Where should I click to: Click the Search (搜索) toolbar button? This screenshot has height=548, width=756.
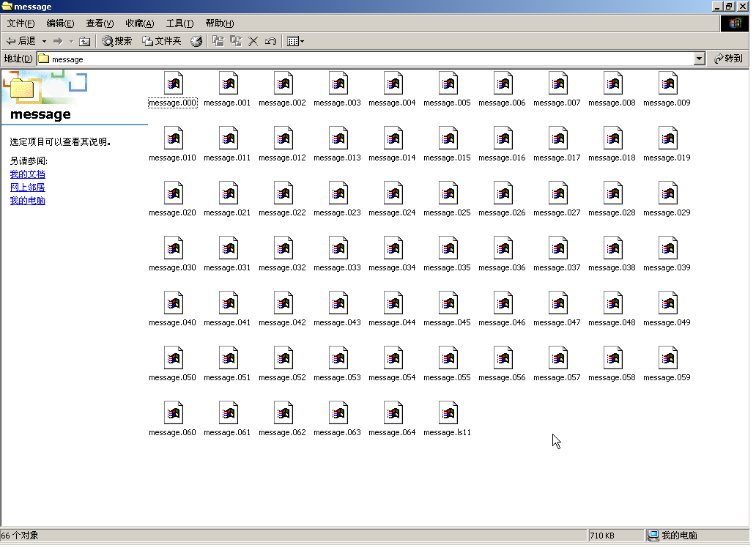(x=117, y=41)
